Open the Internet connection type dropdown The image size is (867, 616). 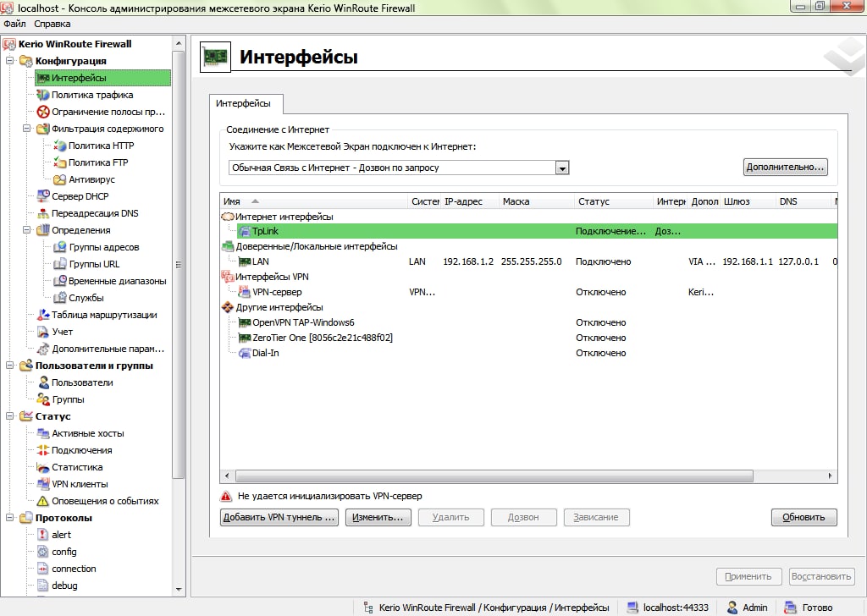[x=562, y=168]
